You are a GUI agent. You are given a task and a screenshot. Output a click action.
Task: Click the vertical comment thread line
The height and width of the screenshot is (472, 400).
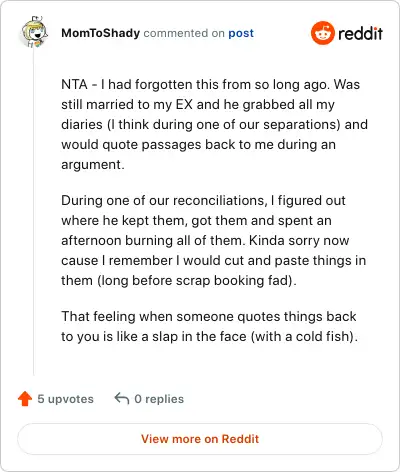34,213
